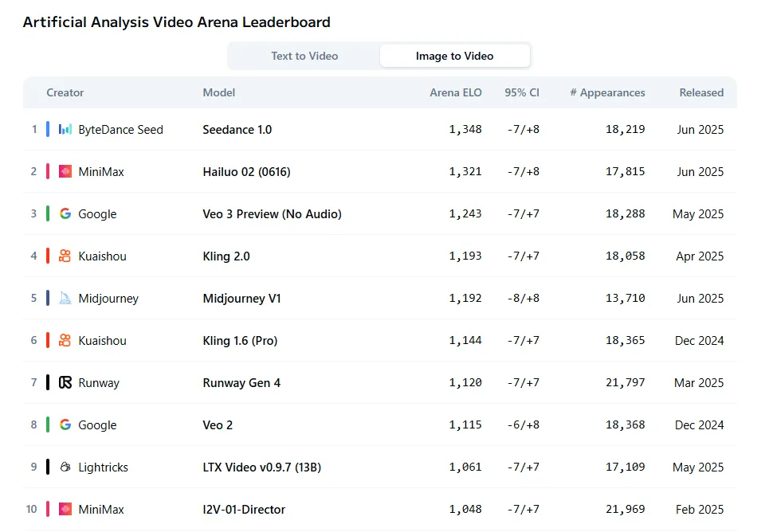Click the Google logo beside Veo 3 Preview
The width and height of the screenshot is (769, 532).
tap(65, 213)
